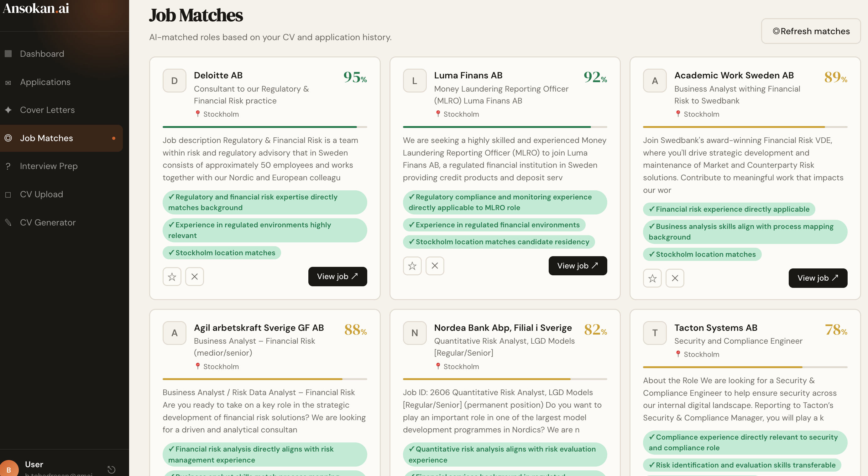Go to Applications in the sidebar
The width and height of the screenshot is (868, 476).
[x=45, y=82]
